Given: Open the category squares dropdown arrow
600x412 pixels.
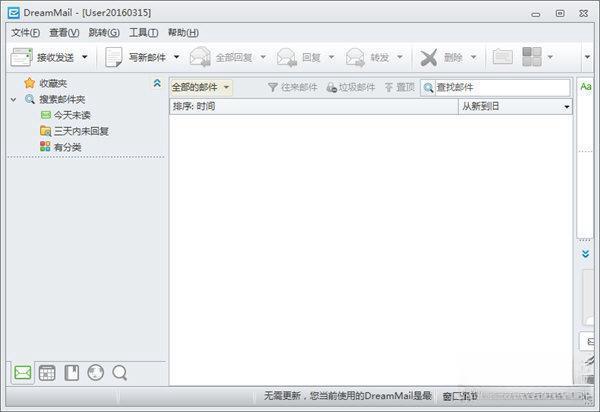Looking at the screenshot, I should point(550,57).
